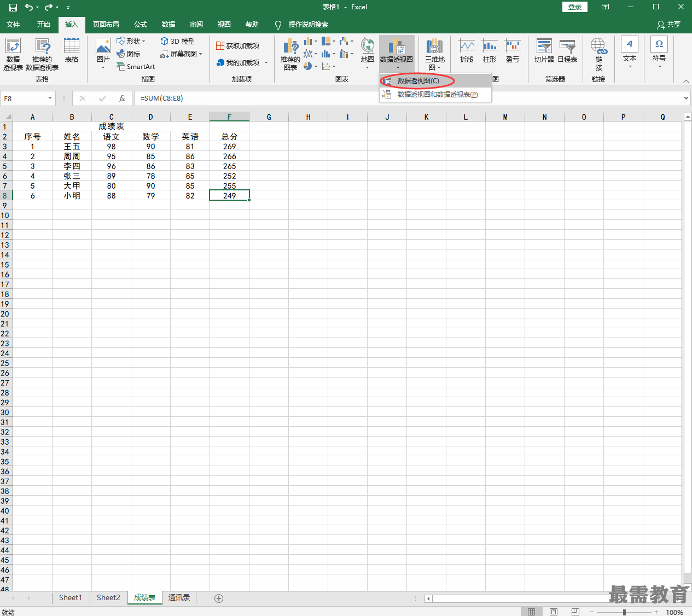The image size is (692, 616).
Task: Click the Select All corner triangle
Action: coord(7,117)
